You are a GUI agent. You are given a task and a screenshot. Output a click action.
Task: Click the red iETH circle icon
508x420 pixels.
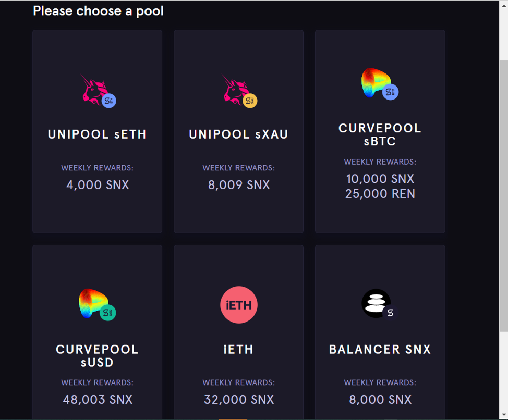coord(239,305)
